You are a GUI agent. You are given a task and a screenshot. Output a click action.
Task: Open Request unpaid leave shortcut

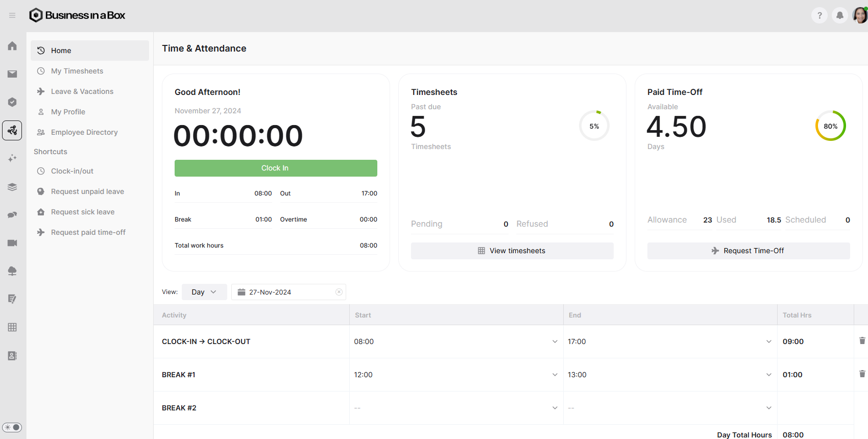pyautogui.click(x=90, y=191)
